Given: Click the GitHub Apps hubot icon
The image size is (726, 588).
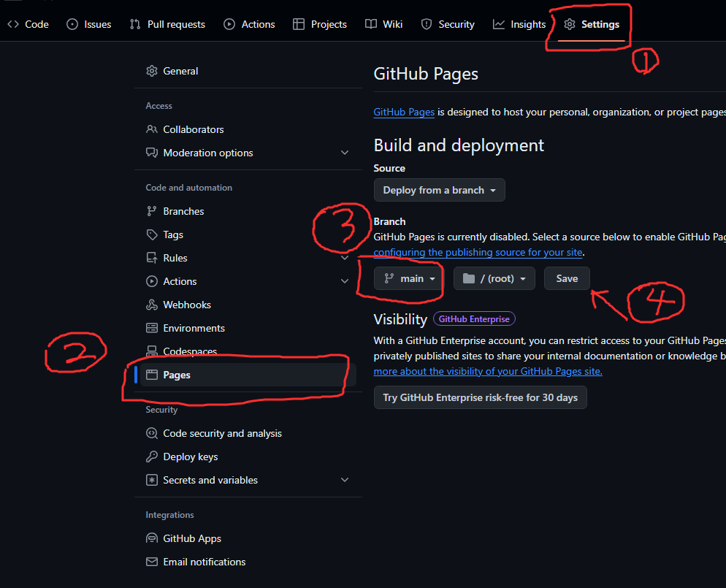Looking at the screenshot, I should (x=152, y=538).
